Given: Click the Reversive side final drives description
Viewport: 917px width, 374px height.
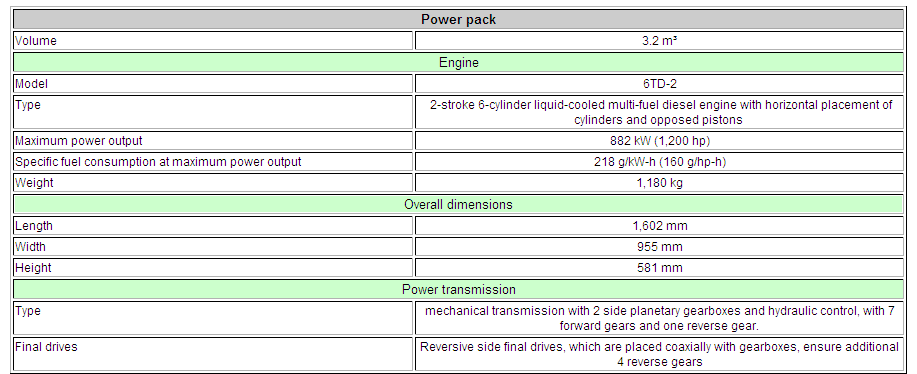Looking at the screenshot, I should pos(660,354).
